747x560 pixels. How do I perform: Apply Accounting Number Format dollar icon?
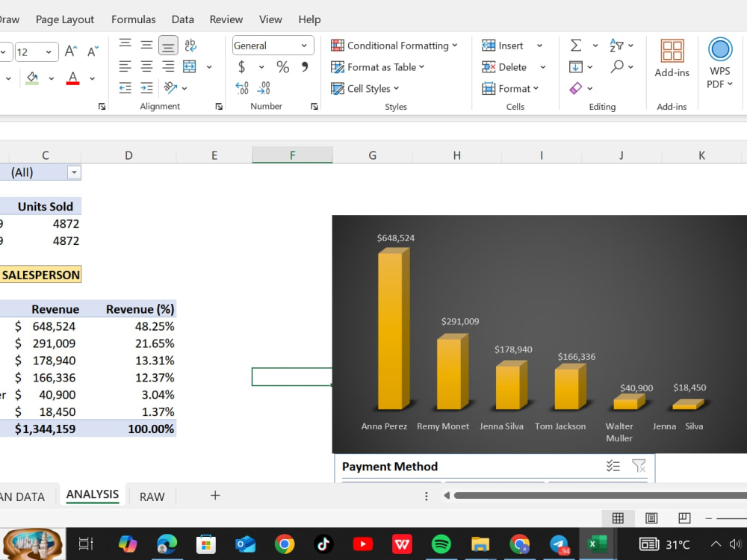(x=241, y=66)
